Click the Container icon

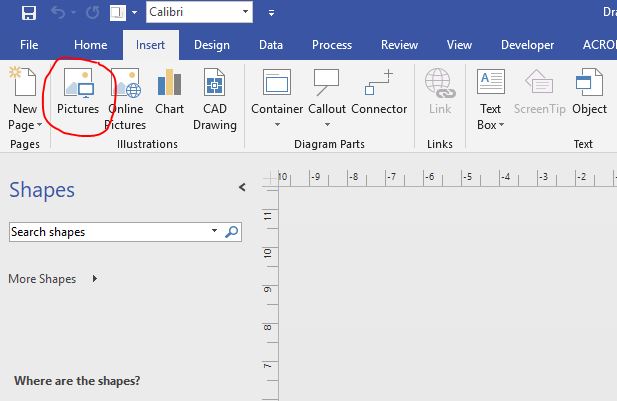pyautogui.click(x=277, y=82)
